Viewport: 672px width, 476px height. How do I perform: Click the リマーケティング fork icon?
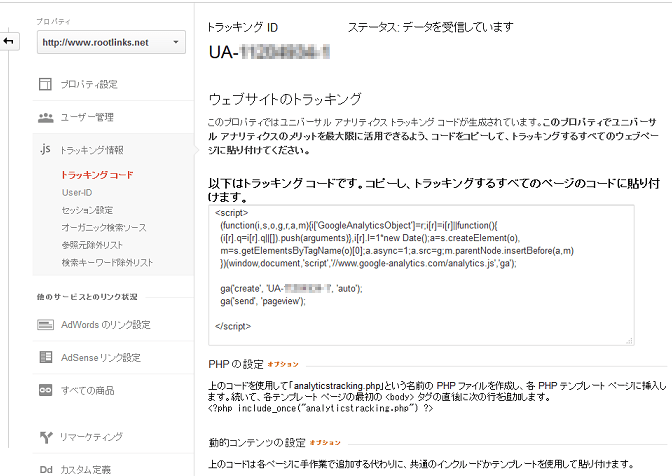coord(46,437)
